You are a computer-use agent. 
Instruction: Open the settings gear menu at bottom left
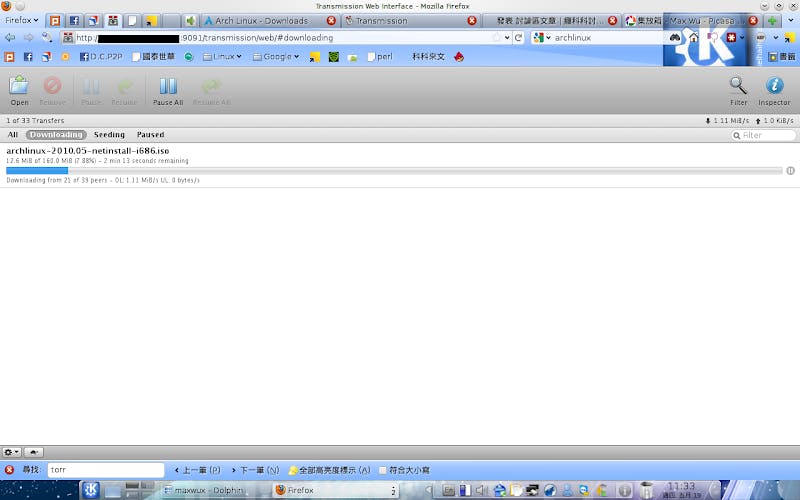click(x=11, y=453)
